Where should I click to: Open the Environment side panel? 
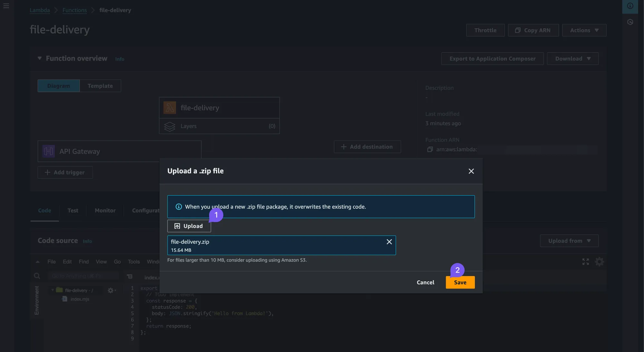pyautogui.click(x=36, y=300)
